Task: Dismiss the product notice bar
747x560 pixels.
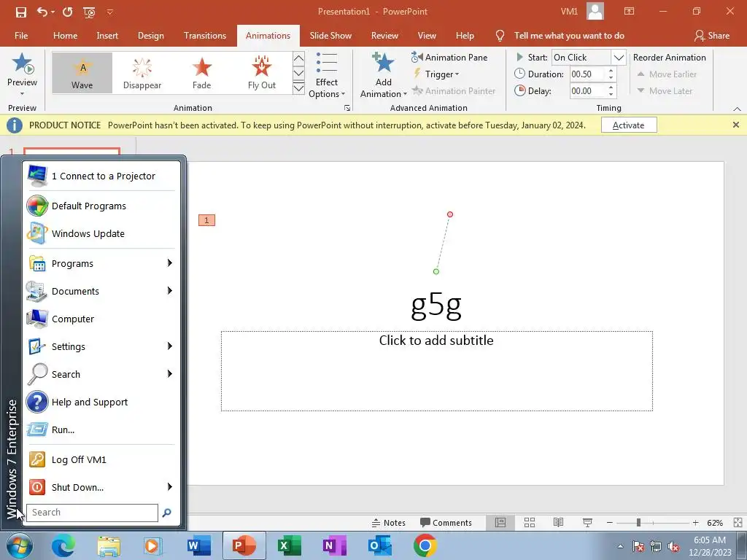Action: (x=735, y=125)
